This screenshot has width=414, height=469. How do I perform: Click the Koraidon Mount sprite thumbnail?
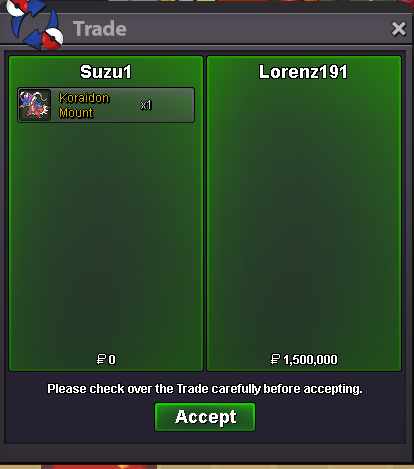(x=35, y=105)
